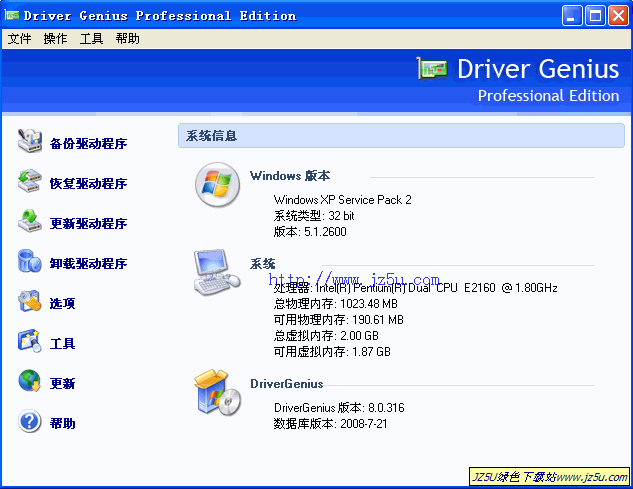
Task: Click the Windows 版本 section heading
Action: pos(290,176)
